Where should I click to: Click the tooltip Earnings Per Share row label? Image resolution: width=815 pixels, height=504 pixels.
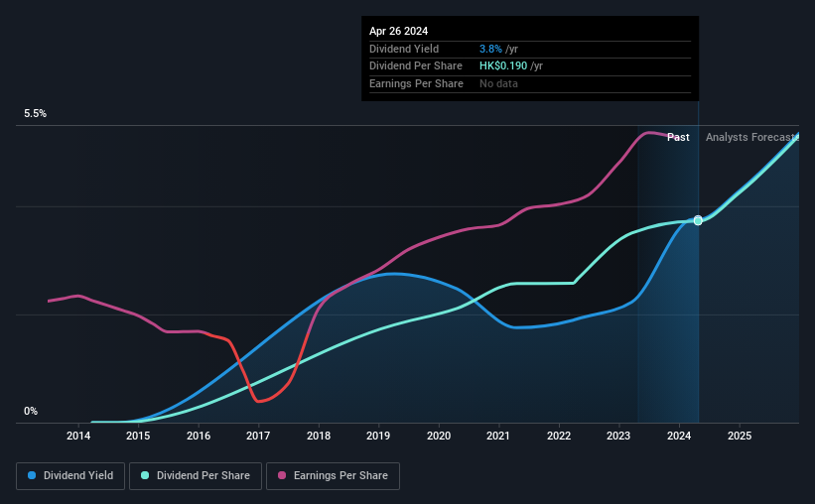(416, 83)
